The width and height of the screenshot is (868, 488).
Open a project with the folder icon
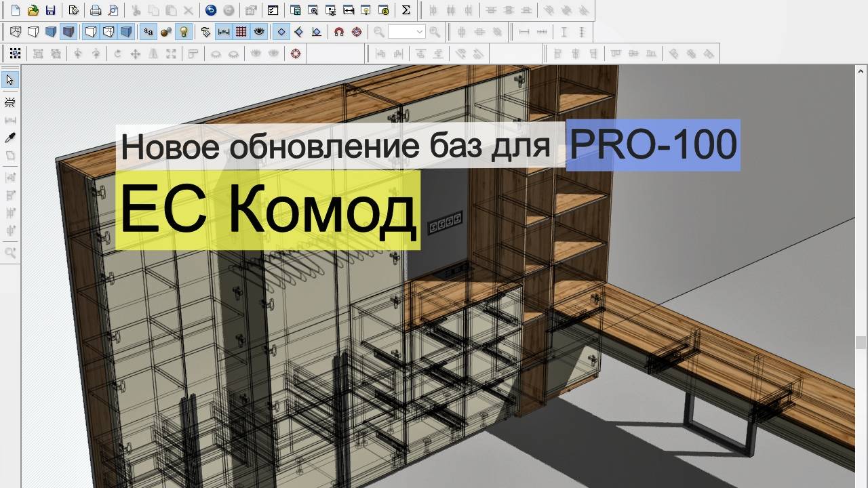click(x=33, y=10)
